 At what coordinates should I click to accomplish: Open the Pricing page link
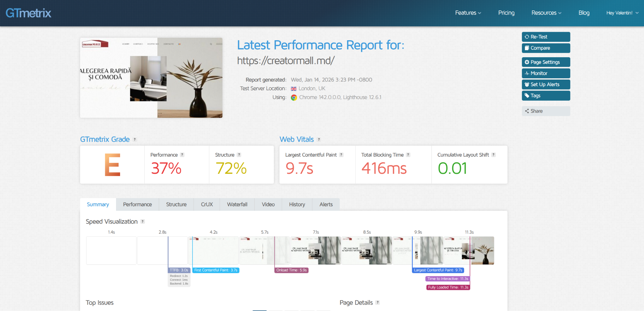click(506, 13)
